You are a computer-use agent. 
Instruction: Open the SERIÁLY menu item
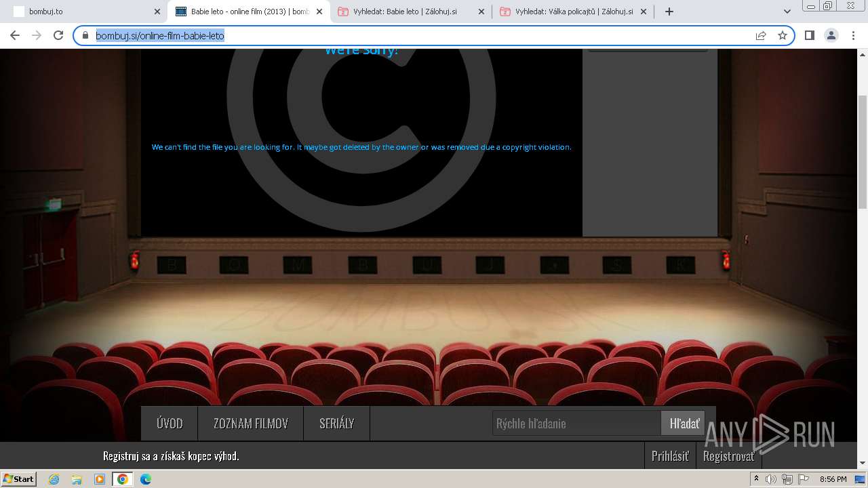[337, 424]
